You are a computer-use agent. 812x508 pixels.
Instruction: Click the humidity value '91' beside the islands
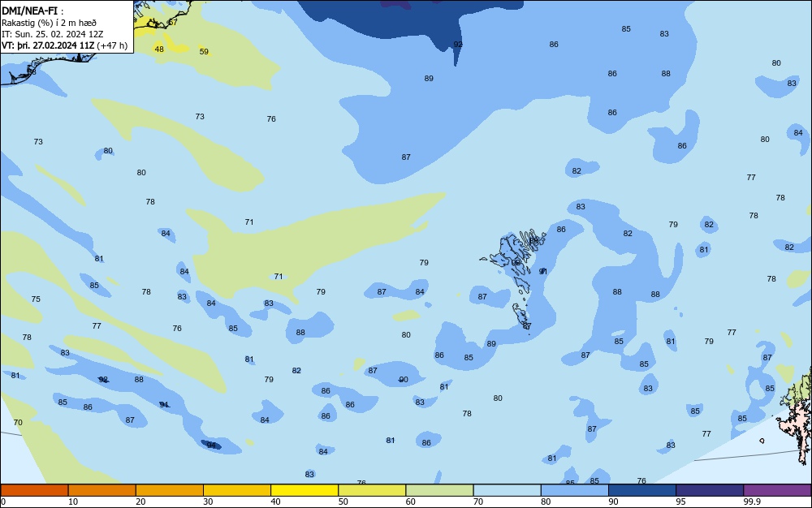tap(542, 272)
